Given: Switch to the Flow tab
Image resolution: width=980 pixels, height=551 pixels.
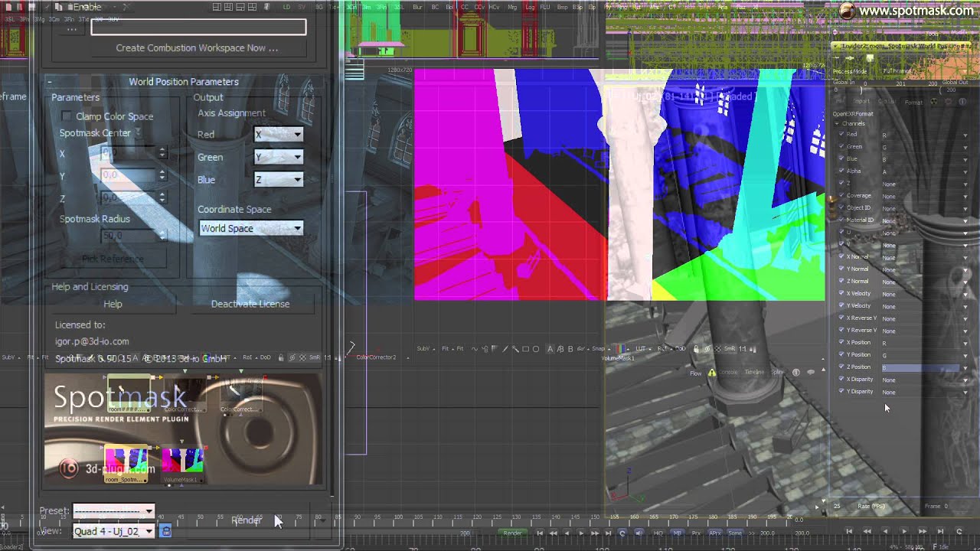Looking at the screenshot, I should click(695, 373).
